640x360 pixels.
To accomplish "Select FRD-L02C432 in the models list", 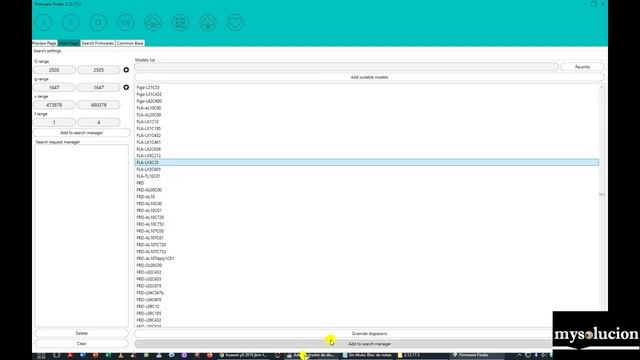I will (x=149, y=272).
